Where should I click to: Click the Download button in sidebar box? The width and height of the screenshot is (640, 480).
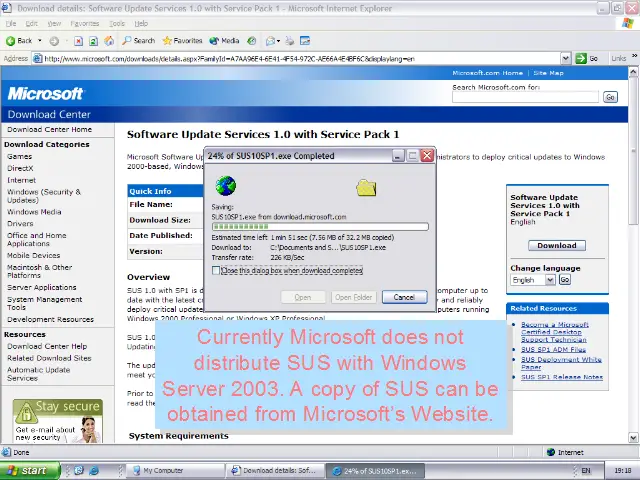557,245
